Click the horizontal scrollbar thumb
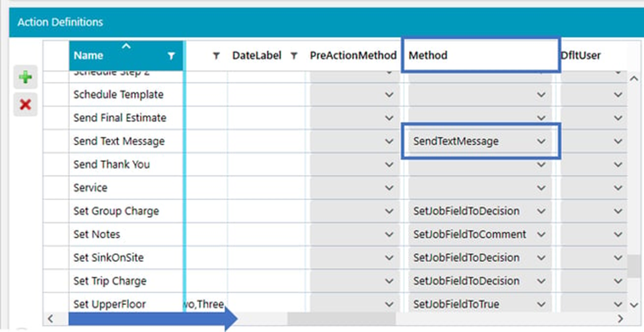 [x=341, y=318]
